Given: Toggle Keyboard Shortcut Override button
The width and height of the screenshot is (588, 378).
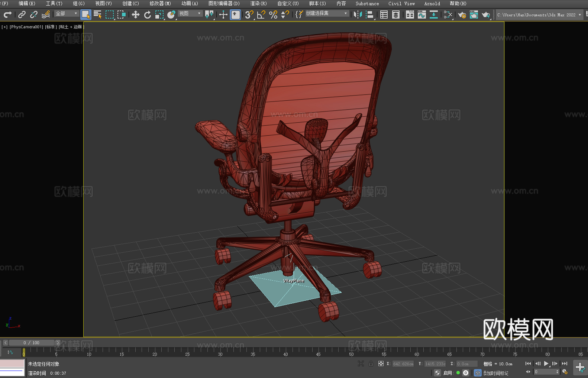Looking at the screenshot, I should [x=235, y=14].
